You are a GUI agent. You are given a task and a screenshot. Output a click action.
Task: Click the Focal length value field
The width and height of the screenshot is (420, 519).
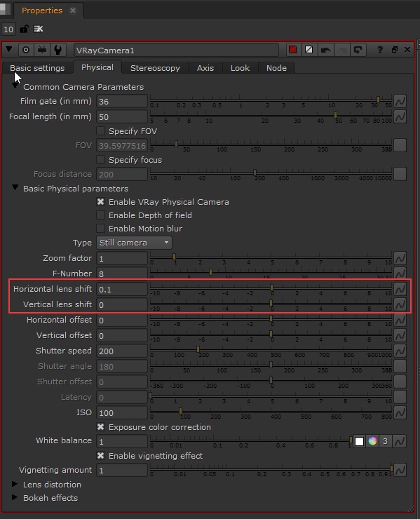(122, 117)
